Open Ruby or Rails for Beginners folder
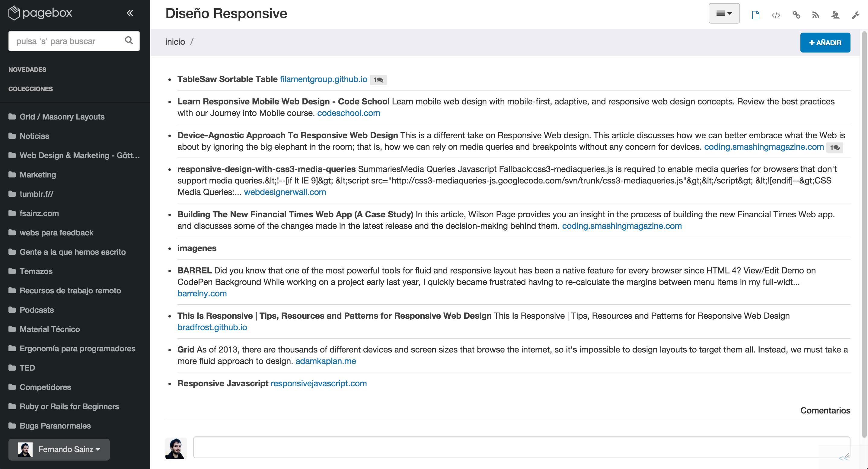868x469 pixels. (x=69, y=407)
